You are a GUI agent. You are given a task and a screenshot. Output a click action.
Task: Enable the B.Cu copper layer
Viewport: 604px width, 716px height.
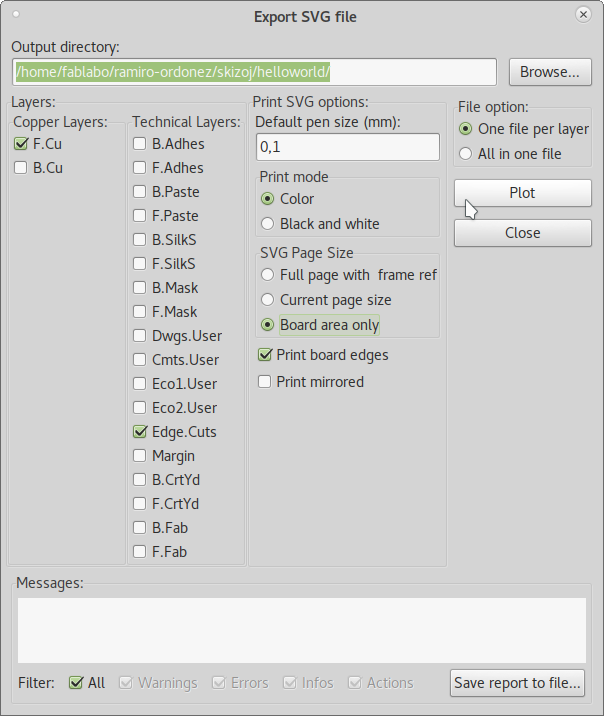(x=21, y=168)
